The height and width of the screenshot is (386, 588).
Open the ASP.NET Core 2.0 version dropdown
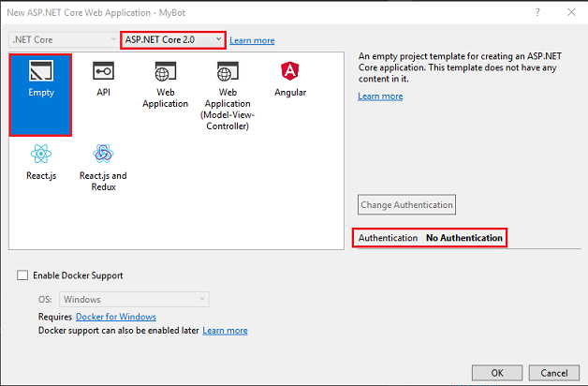pos(173,39)
